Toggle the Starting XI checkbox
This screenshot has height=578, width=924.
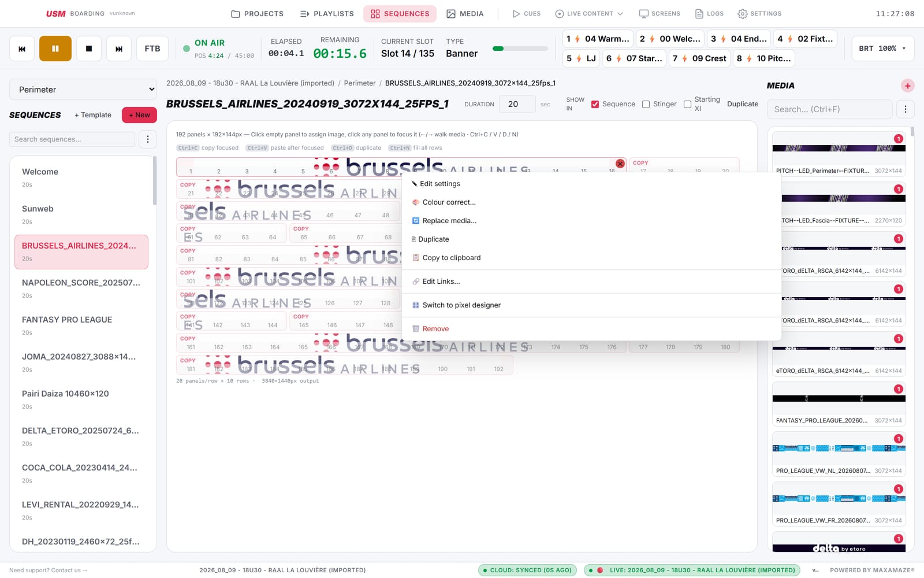[687, 105]
